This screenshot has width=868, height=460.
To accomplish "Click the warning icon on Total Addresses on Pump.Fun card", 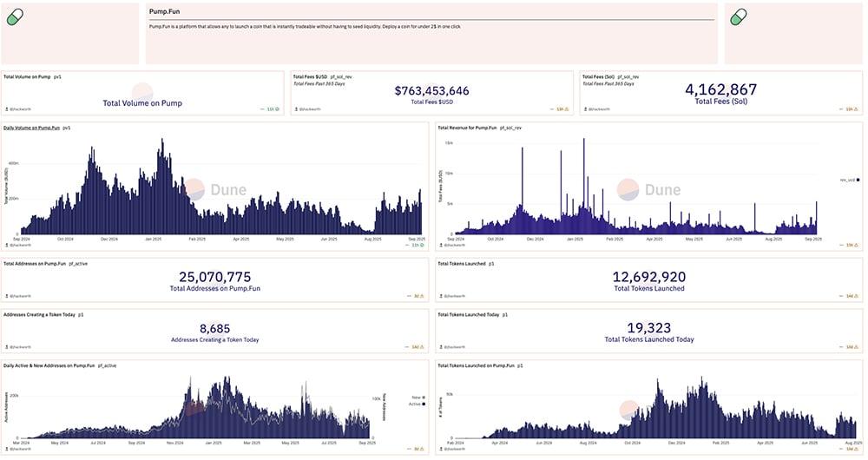I will click(x=423, y=297).
